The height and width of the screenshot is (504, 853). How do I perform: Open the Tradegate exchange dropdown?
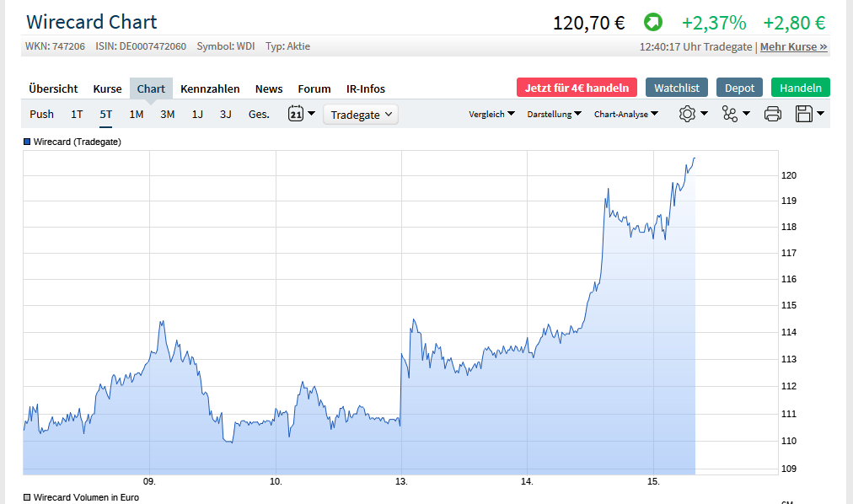pos(360,113)
